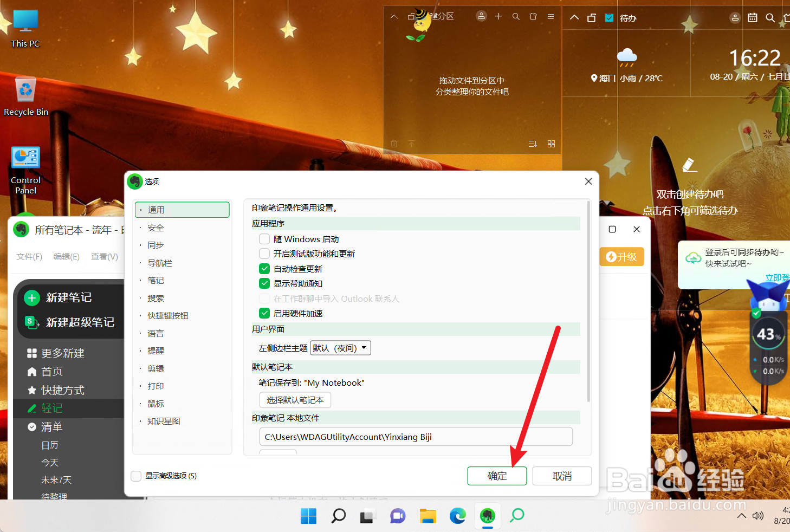Open 左侧边栏主题 dropdown

click(340, 348)
